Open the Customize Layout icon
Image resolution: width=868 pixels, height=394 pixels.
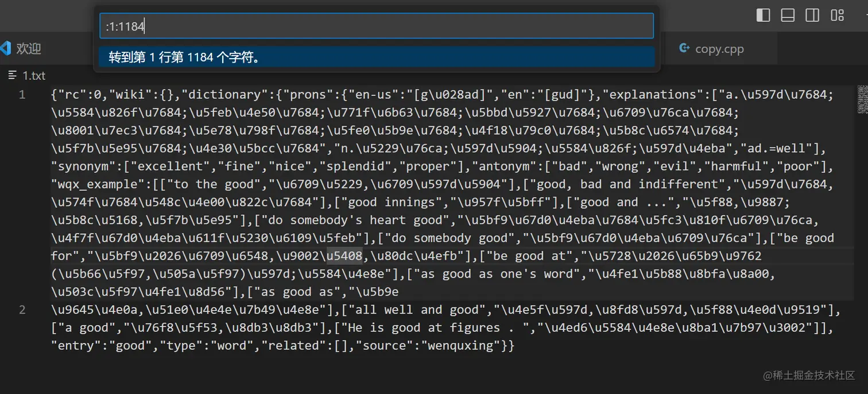pos(838,16)
